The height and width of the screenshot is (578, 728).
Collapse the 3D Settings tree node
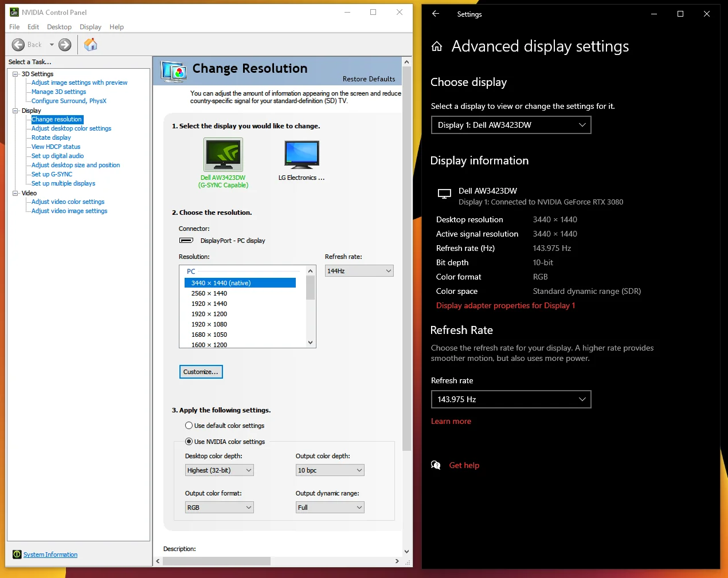click(x=15, y=74)
